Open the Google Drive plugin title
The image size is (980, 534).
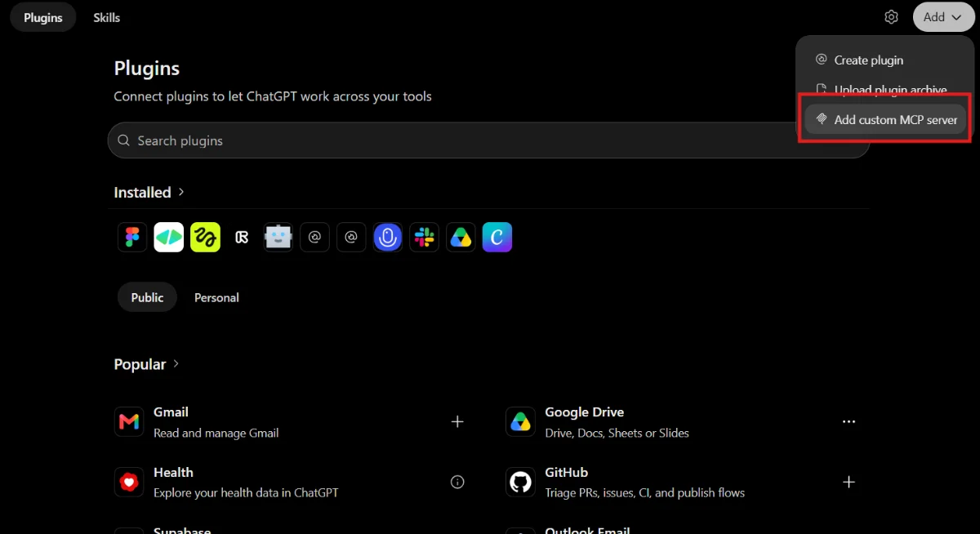pyautogui.click(x=584, y=412)
